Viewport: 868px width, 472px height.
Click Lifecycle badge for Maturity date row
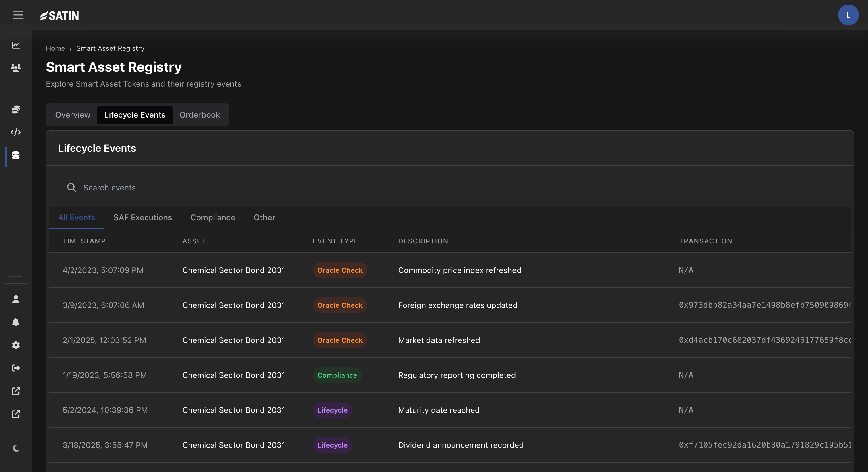tap(332, 410)
